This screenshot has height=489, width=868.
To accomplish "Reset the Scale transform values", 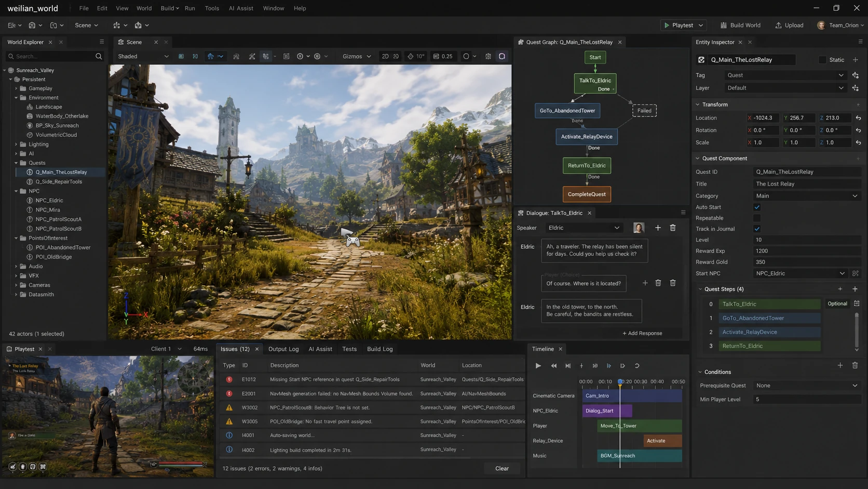I will [x=858, y=142].
